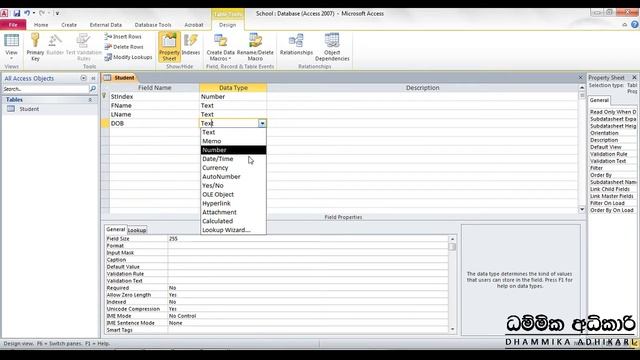Screen dimensions: 640x360
Task: Collapse the navigation pane with shutter button
Action: 93,78
